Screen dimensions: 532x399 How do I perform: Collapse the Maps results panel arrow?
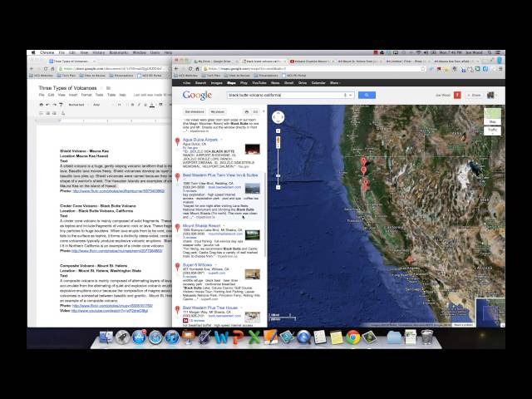[264, 111]
